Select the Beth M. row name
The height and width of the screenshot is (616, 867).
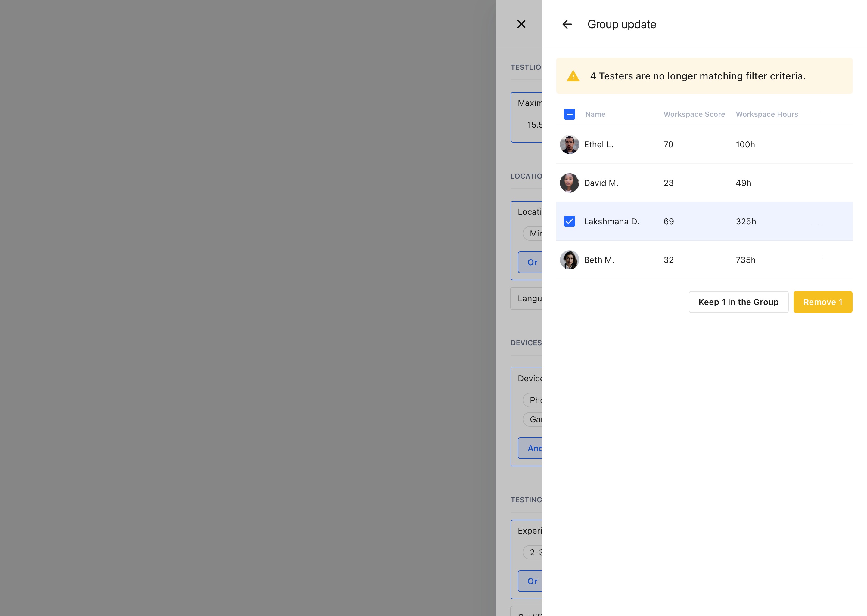point(599,260)
